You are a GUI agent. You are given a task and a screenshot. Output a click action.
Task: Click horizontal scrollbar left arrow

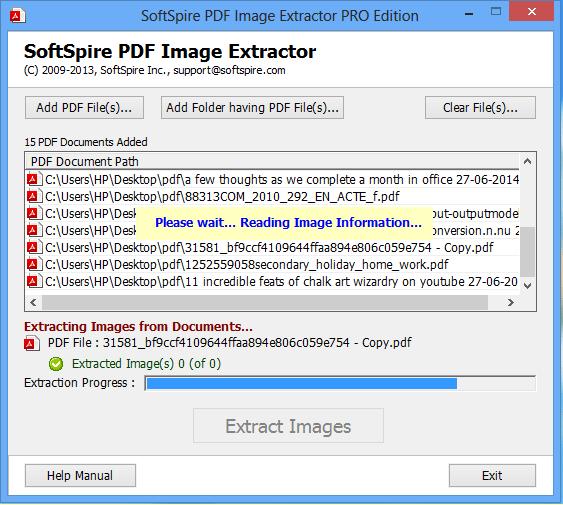tap(33, 302)
